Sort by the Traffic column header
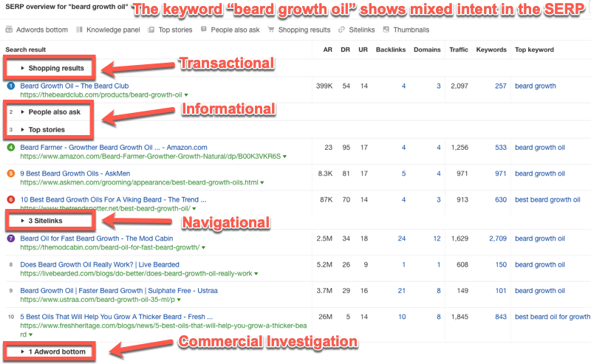Viewport: 591px width, 364px height. pyautogui.click(x=458, y=50)
